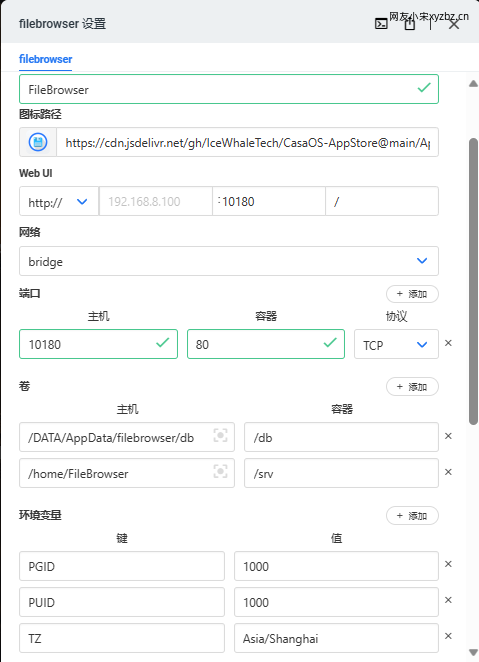Browse host path for /home/FileBrowser
The width and height of the screenshot is (479, 662).
point(220,471)
